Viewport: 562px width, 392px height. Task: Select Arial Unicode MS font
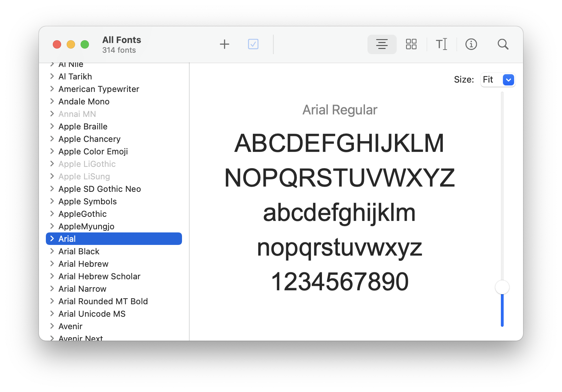tap(114, 314)
